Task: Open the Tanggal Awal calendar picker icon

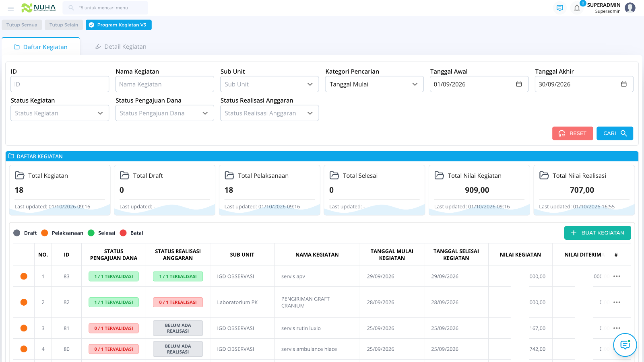Action: (x=519, y=84)
